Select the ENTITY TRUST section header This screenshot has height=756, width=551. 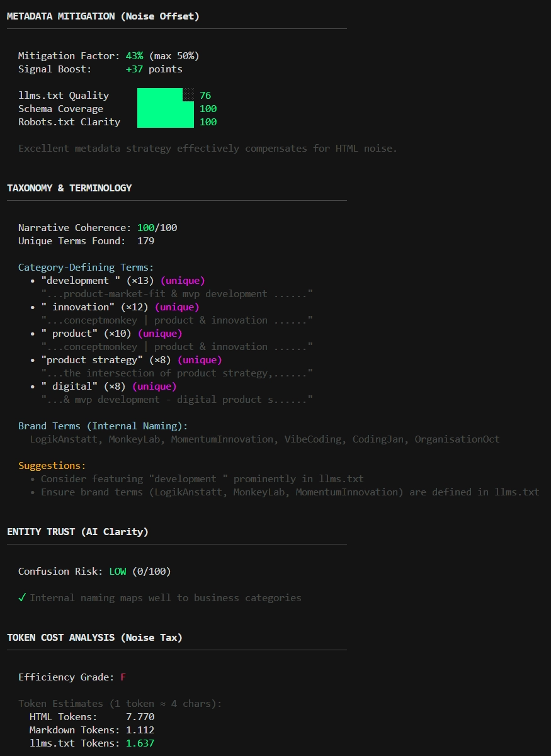pyautogui.click(x=77, y=531)
